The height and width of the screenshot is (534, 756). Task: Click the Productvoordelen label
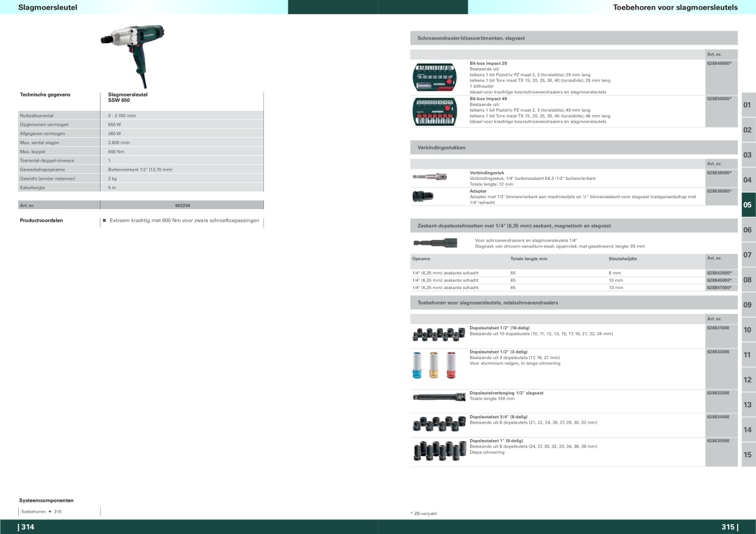tap(41, 220)
